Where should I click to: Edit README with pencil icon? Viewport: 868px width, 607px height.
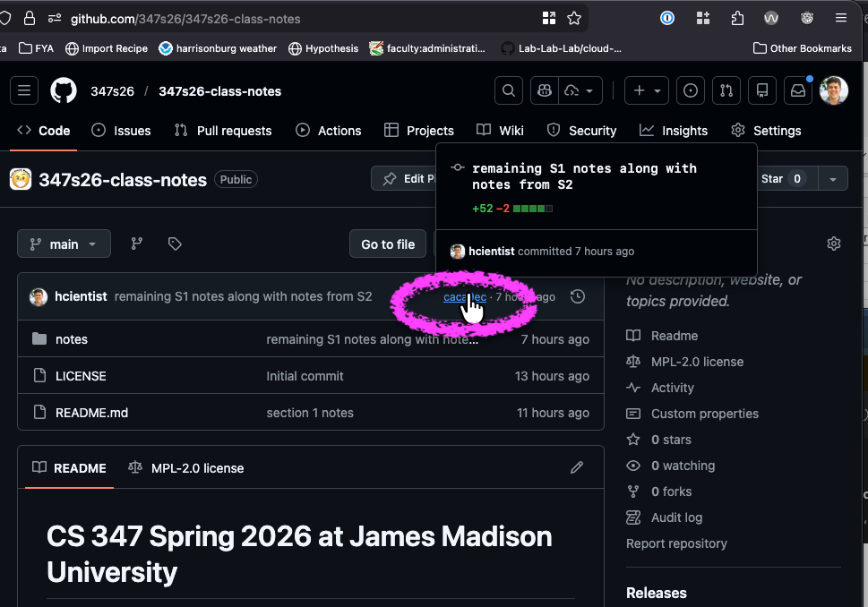[x=577, y=467]
